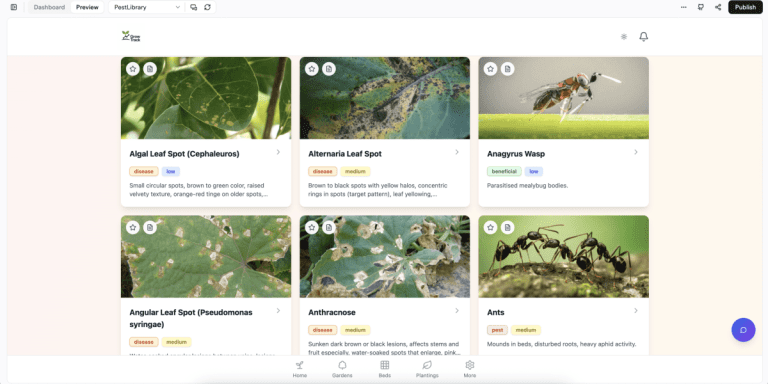Expand Alternaria Leaf Spot chevron arrow
The height and width of the screenshot is (384, 768).
(457, 152)
